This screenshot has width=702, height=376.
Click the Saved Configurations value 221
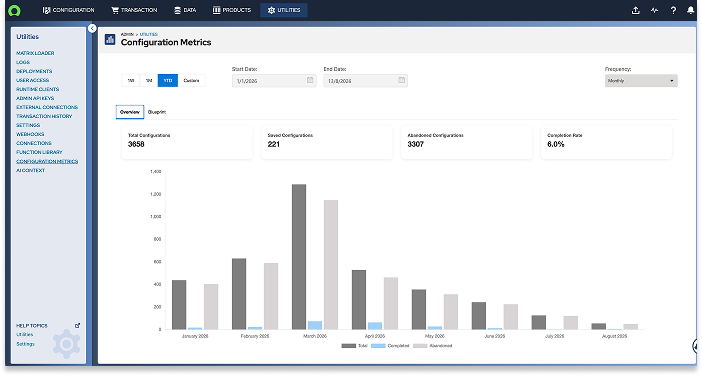coord(274,144)
